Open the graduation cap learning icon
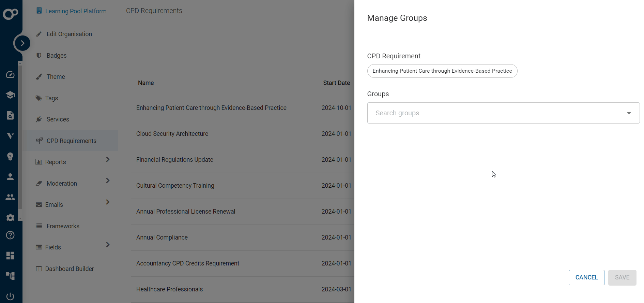 [10, 95]
